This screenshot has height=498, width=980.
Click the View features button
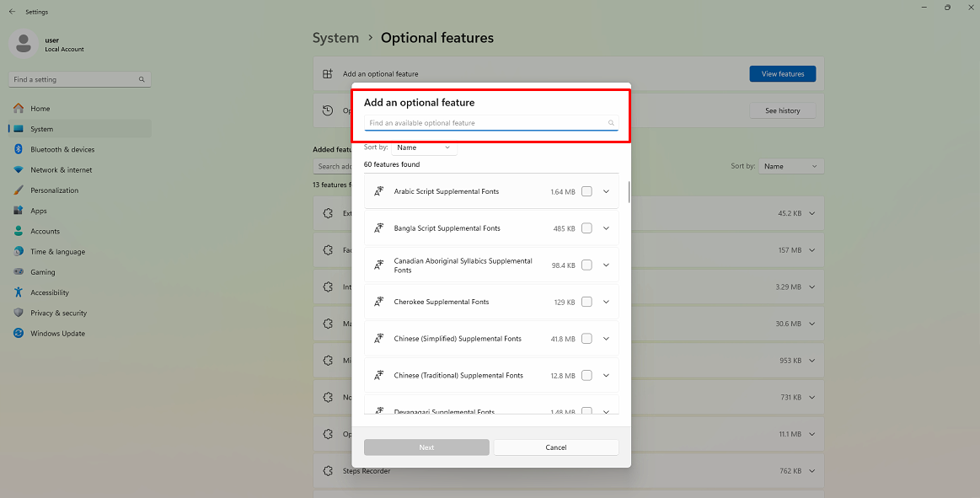coord(783,74)
